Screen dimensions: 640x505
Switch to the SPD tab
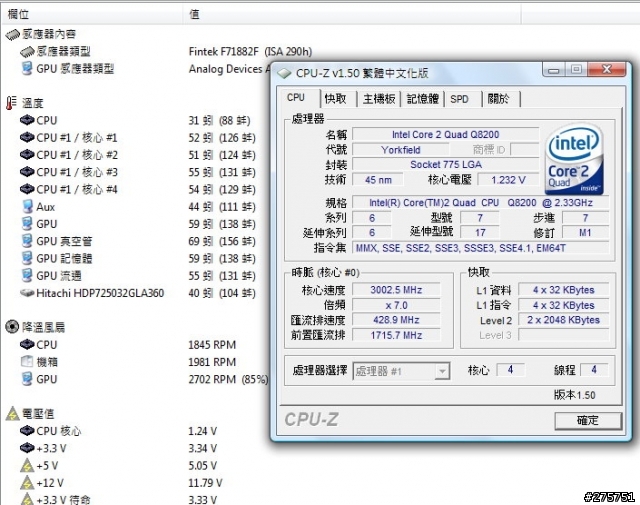click(x=460, y=99)
